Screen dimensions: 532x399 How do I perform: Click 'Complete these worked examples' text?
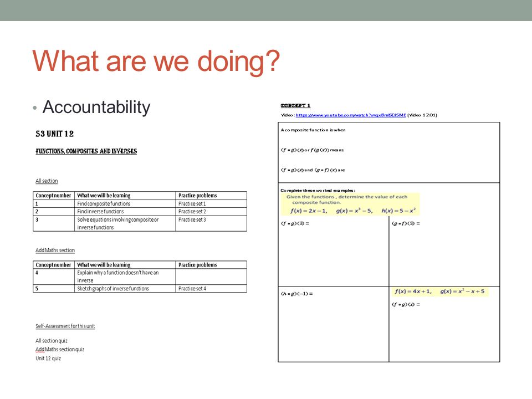[318, 190]
